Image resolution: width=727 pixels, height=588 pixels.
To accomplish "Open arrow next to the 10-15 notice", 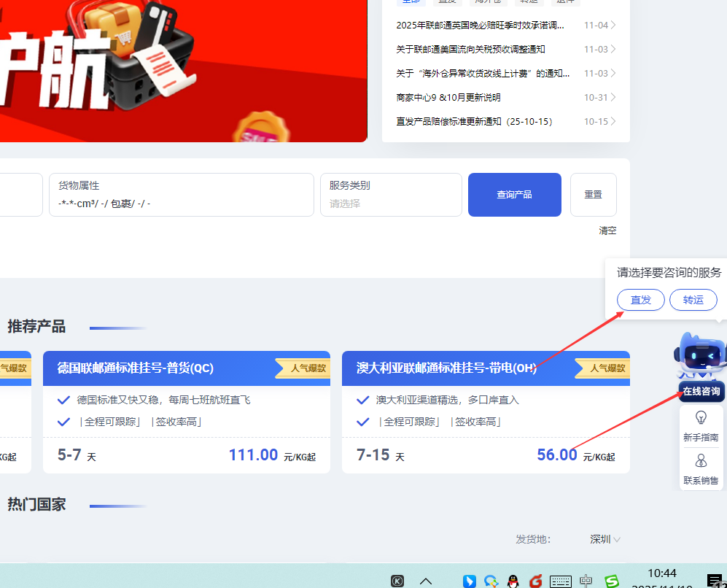I will coord(613,122).
